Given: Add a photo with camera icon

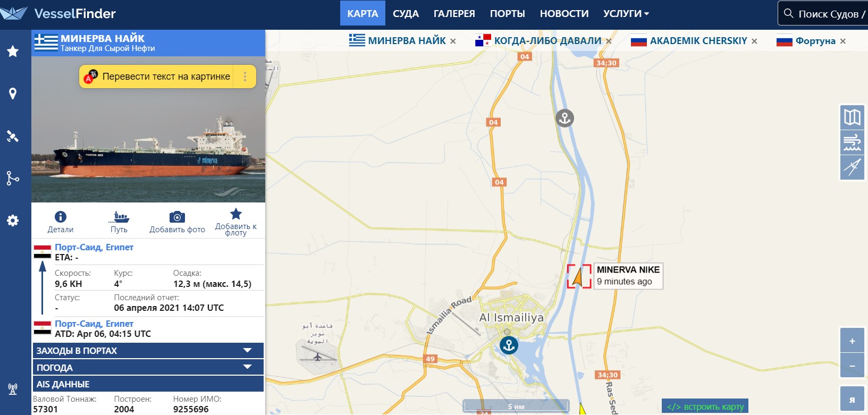Looking at the screenshot, I should click(177, 217).
